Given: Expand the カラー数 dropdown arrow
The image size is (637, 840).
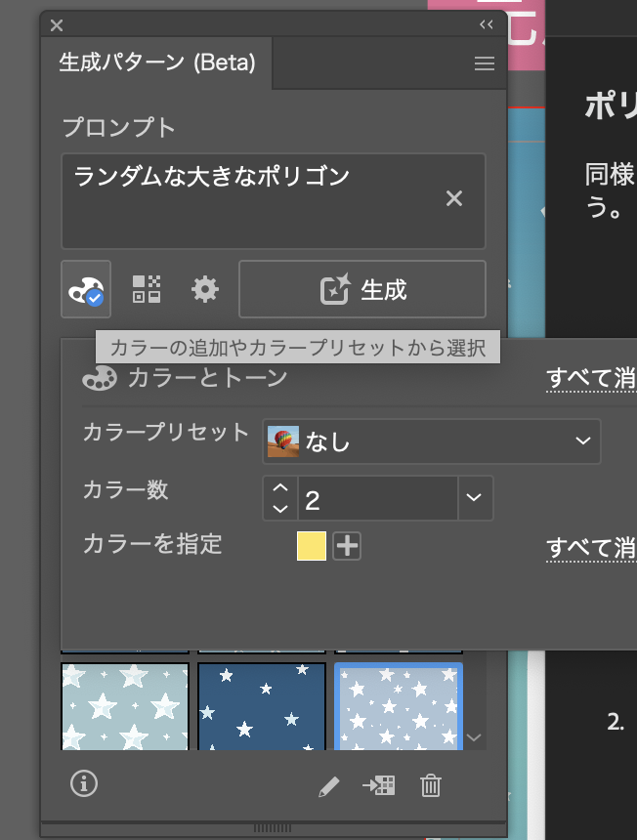Looking at the screenshot, I should tap(474, 498).
